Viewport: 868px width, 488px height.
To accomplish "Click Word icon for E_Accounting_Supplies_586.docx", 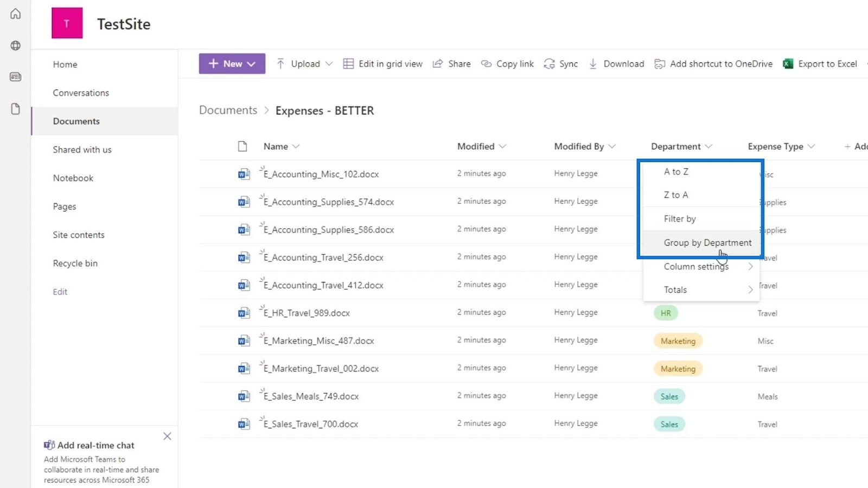I will (x=244, y=229).
